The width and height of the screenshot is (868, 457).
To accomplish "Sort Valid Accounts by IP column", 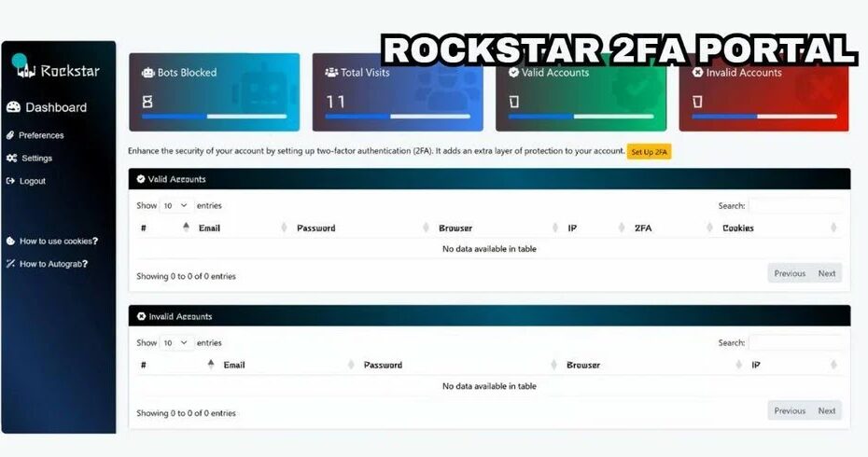I will (595, 228).
